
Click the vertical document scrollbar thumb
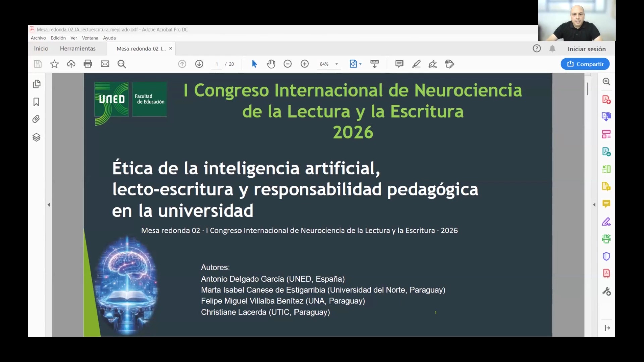pyautogui.click(x=588, y=89)
